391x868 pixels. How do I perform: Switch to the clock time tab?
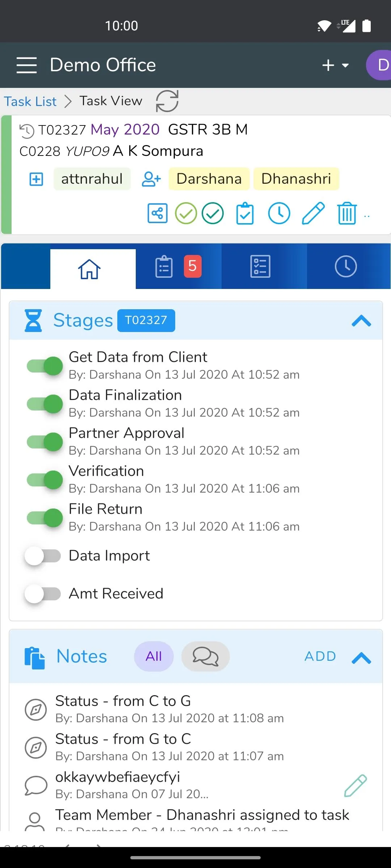(349, 267)
